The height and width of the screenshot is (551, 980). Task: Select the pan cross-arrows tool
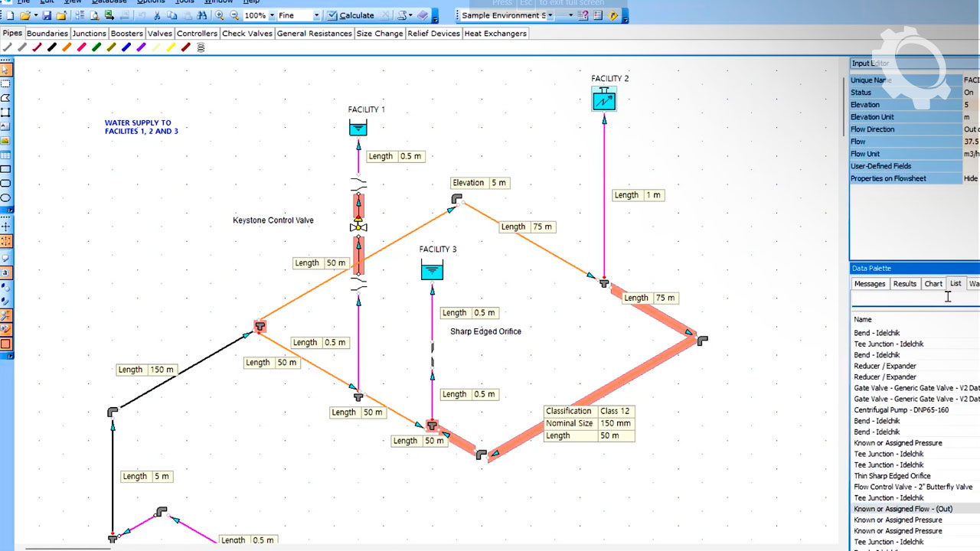pos(5,226)
